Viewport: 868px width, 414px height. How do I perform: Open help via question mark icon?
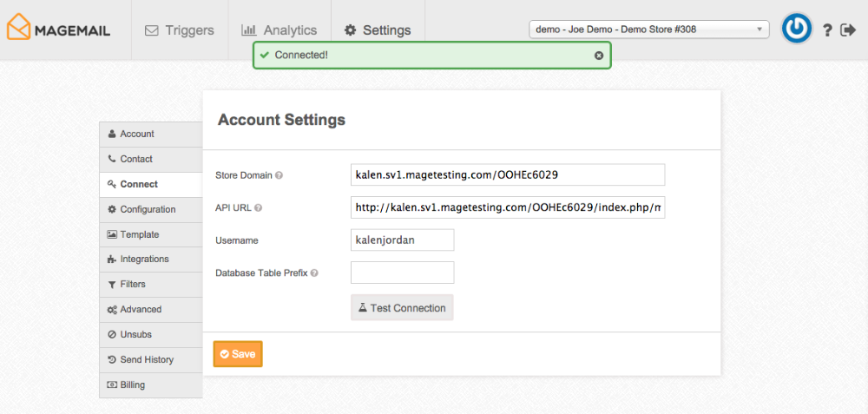[827, 30]
